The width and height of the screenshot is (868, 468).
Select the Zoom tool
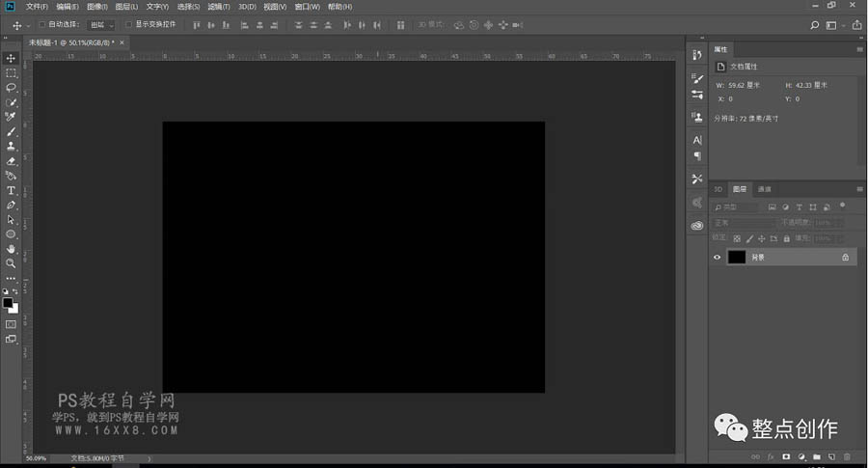click(x=11, y=263)
